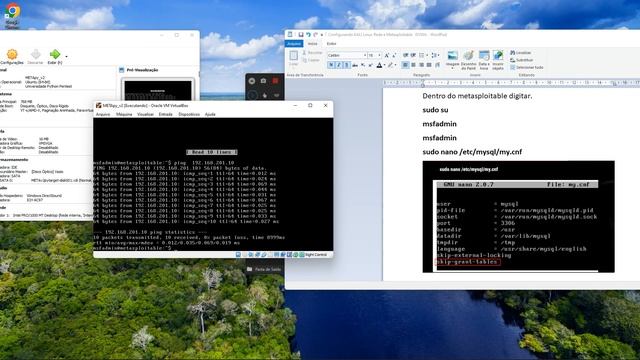Expand the Exibir dropdown arrow in VirtualBox Manager
This screenshot has height=360, width=640.
click(x=67, y=57)
